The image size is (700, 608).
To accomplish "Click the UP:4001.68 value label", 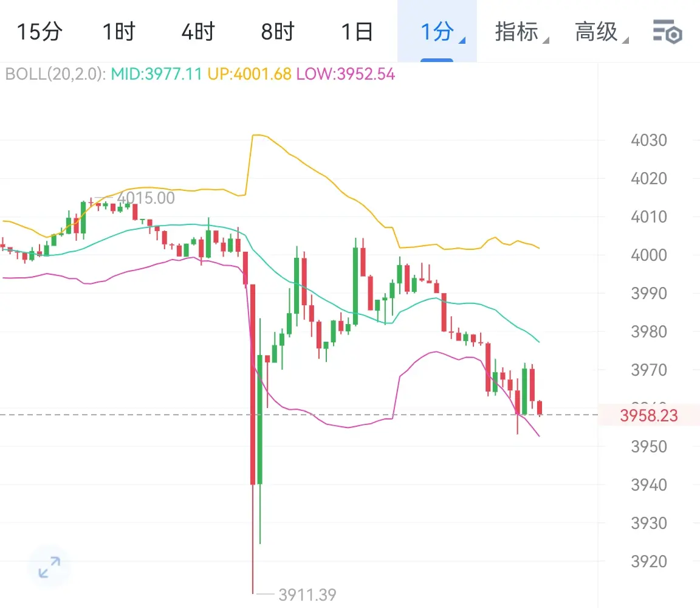I will pos(249,74).
